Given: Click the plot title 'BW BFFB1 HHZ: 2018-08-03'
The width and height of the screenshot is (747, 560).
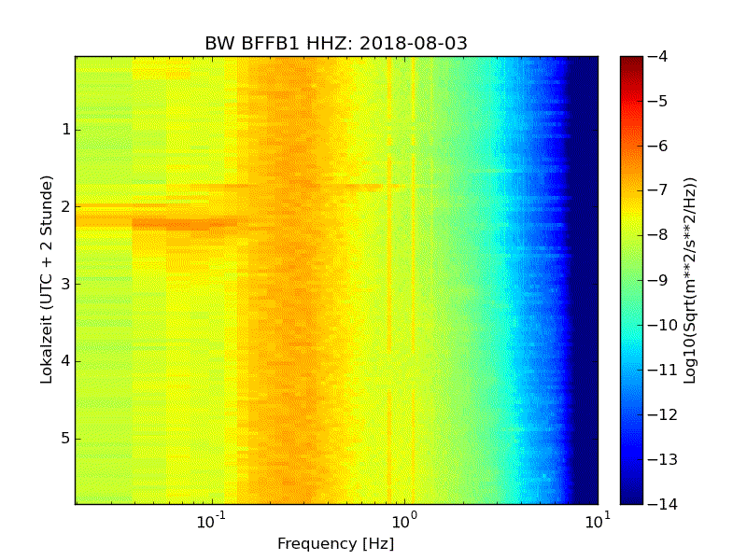Looking at the screenshot, I should pyautogui.click(x=336, y=43).
